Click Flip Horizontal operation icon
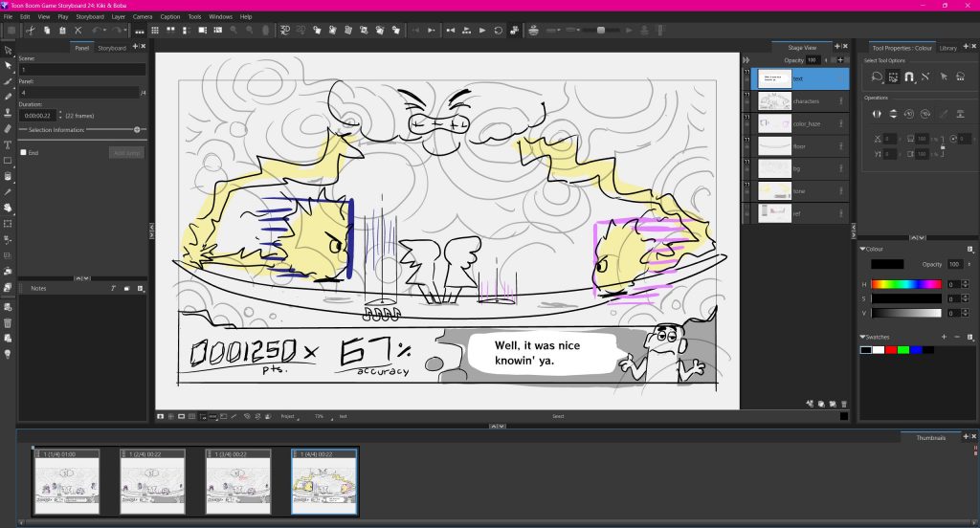Viewport: 980px width, 528px height. point(877,114)
